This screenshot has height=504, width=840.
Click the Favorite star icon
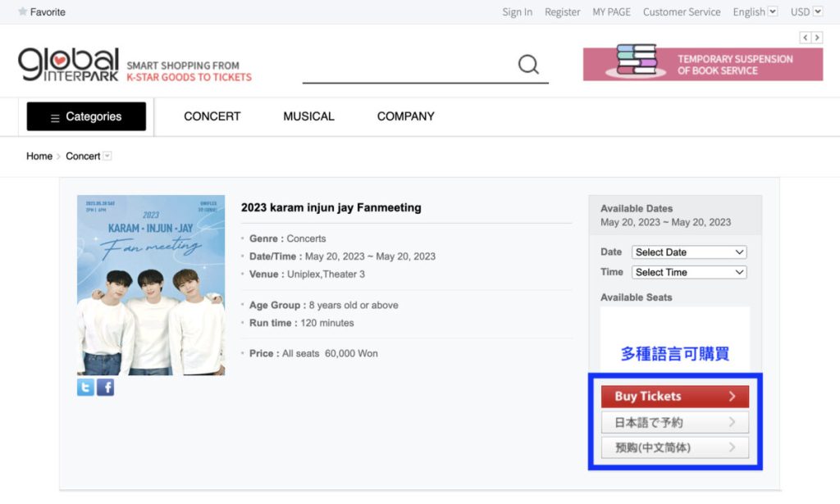tap(23, 12)
